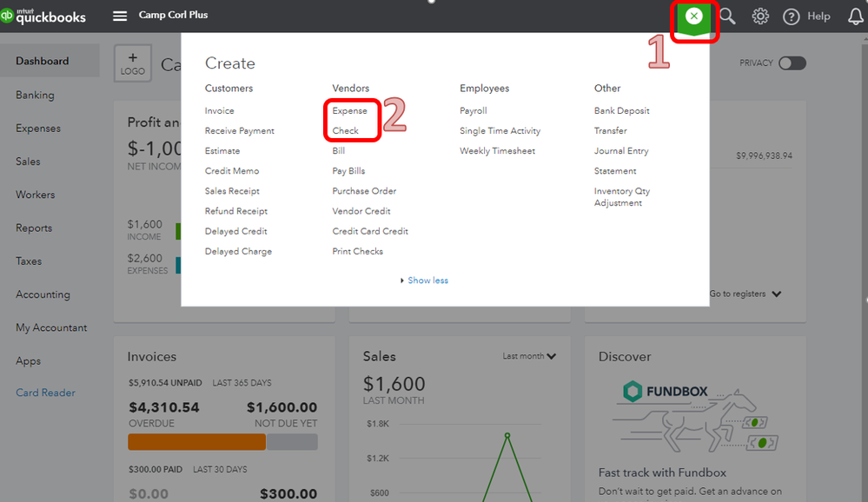Create a Journal Entry under Other

621,150
